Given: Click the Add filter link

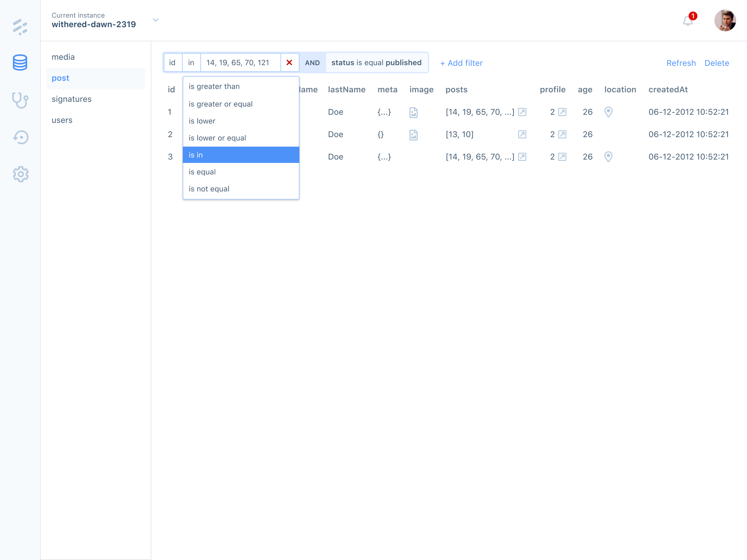Looking at the screenshot, I should tap(461, 63).
